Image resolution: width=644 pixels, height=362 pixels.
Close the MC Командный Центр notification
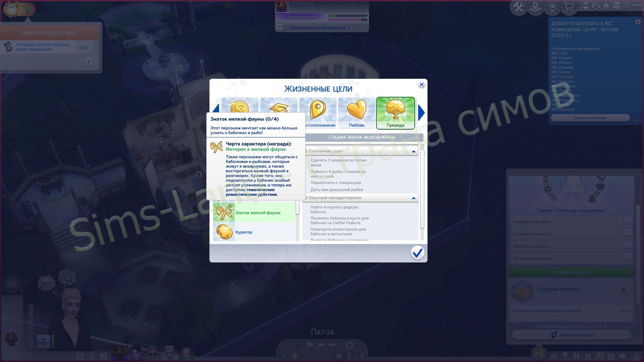pos(637,22)
